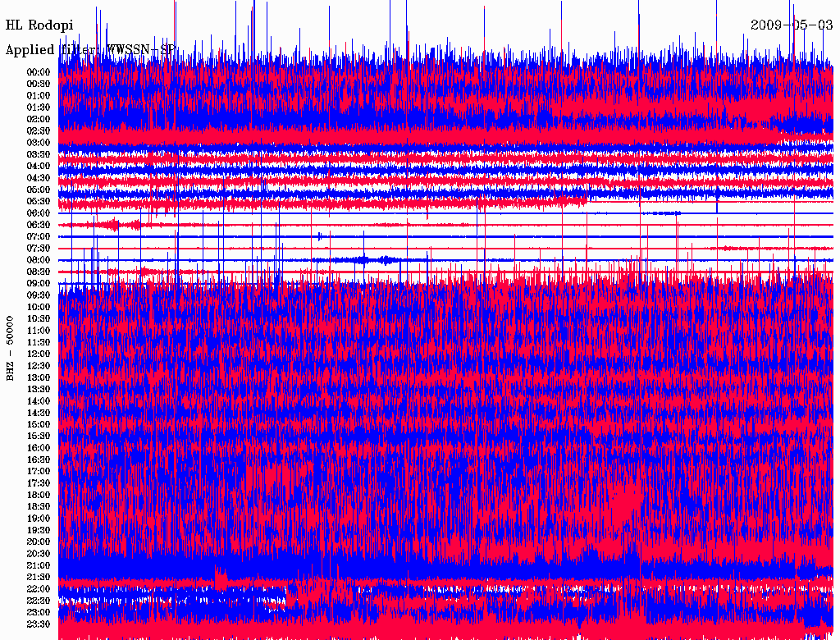Select the 23:30 time label
Screen dimensions: 840x640
39,624
